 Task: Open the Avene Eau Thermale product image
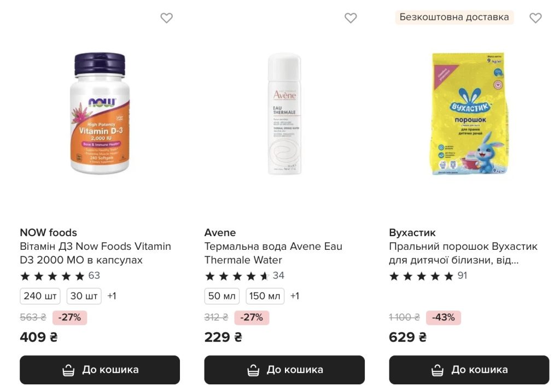[284, 114]
